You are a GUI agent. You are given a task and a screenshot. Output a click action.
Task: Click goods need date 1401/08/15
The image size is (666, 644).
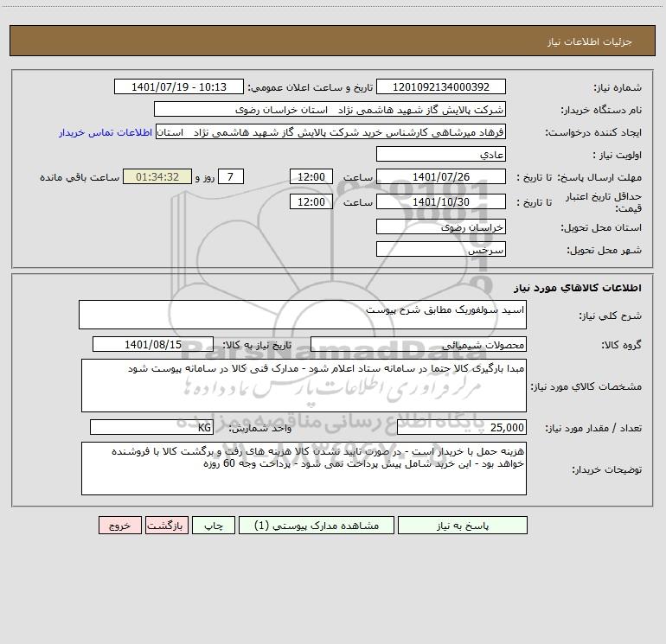pos(153,344)
